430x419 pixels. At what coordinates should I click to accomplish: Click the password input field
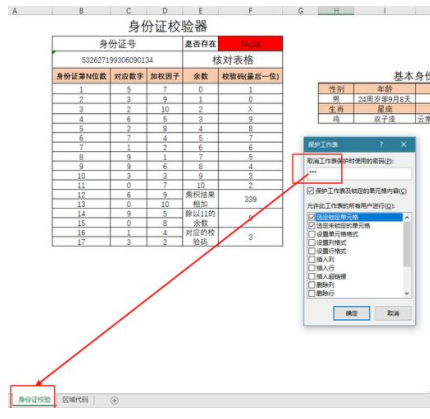click(359, 173)
